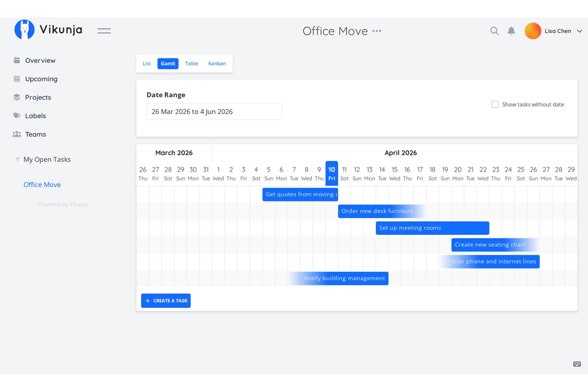Switch to the List view tab
Image resolution: width=588 pixels, height=392 pixels.
pyautogui.click(x=147, y=64)
